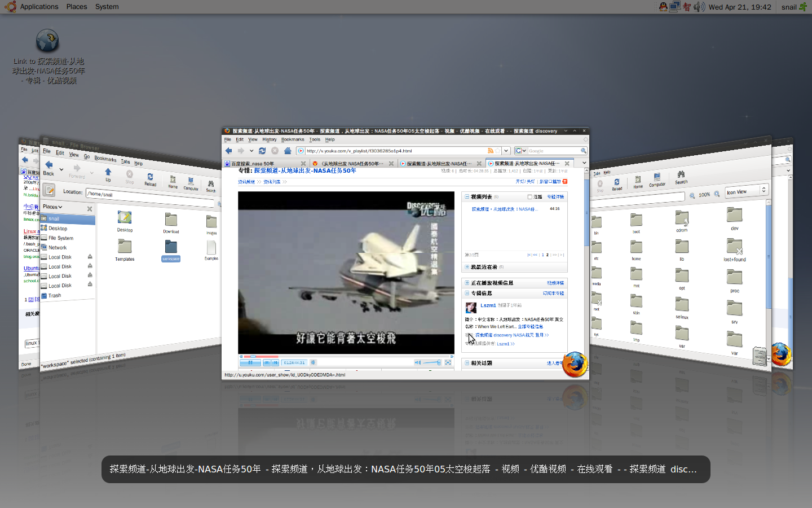Click the Youku video seek progress bar

point(346,356)
